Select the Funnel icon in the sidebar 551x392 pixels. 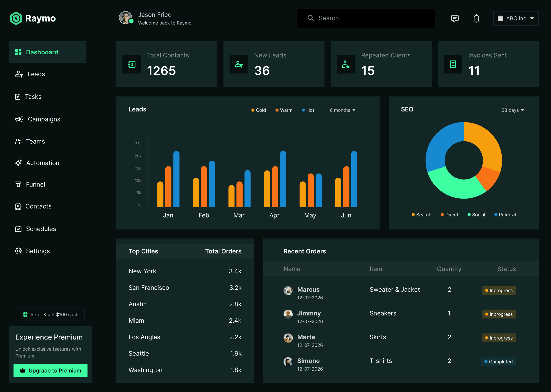(18, 184)
